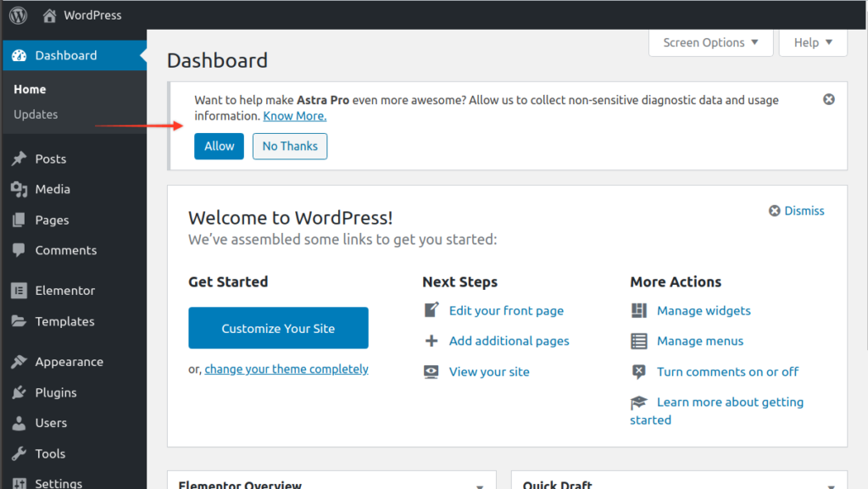Collapse the Elementor Overview widget

[480, 486]
